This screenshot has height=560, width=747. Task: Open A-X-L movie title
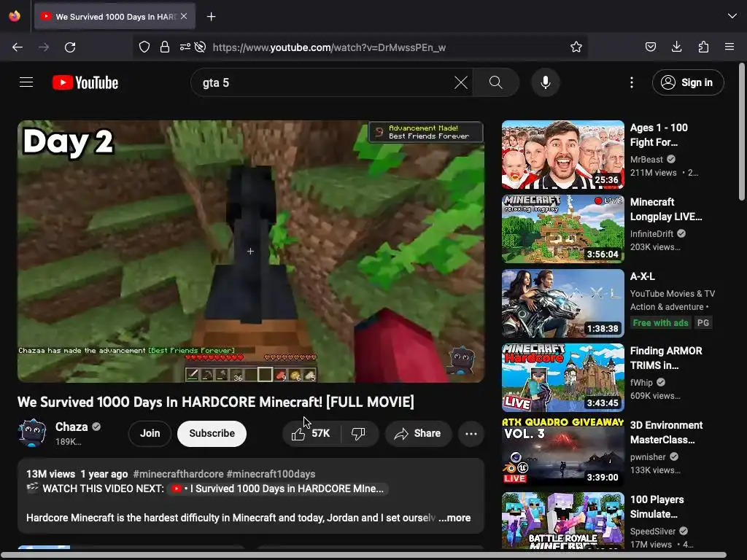642,276
